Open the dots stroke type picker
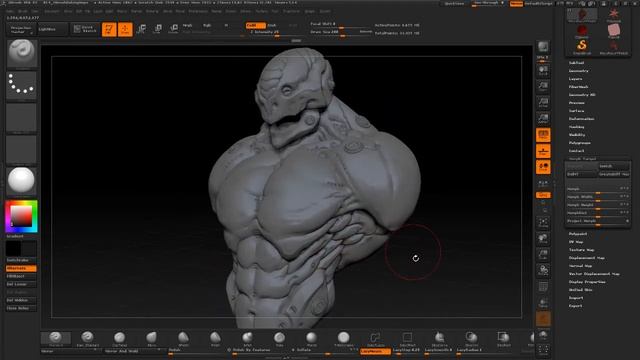This screenshot has height=360, width=640. point(22,85)
